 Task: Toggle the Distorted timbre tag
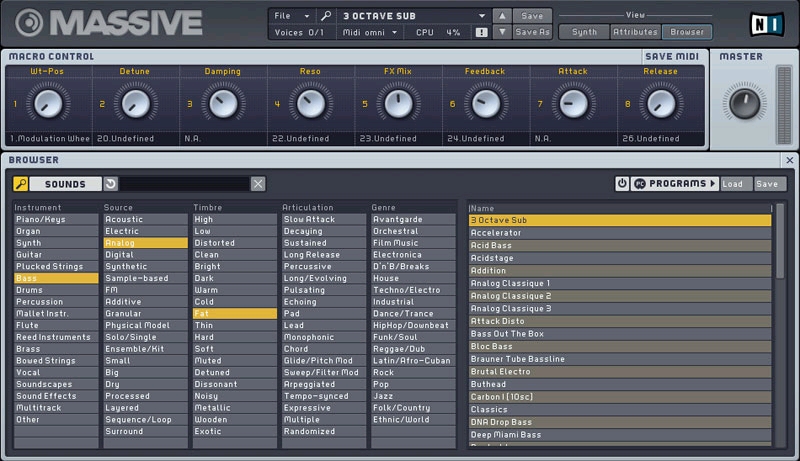(235, 243)
